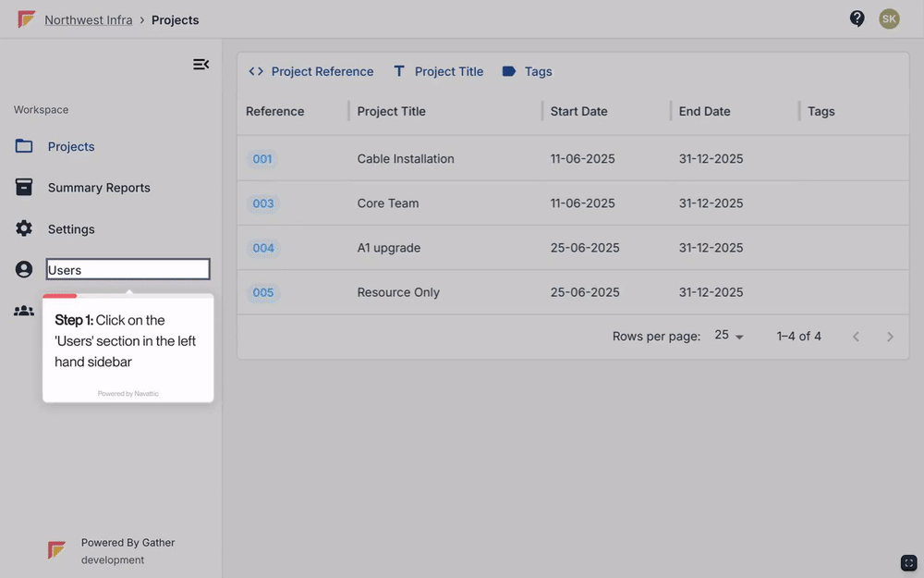Choose the Tags filter option
Image resolution: width=924 pixels, height=578 pixels.
(x=527, y=71)
